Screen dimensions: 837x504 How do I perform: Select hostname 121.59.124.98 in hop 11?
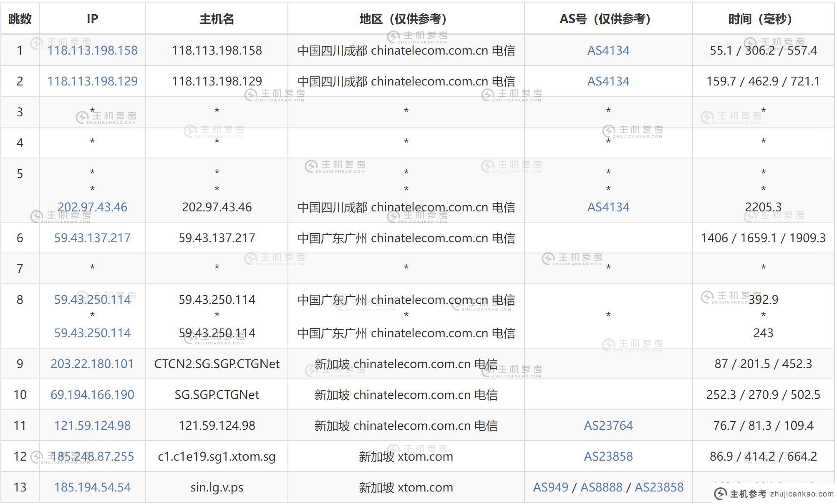(x=217, y=426)
